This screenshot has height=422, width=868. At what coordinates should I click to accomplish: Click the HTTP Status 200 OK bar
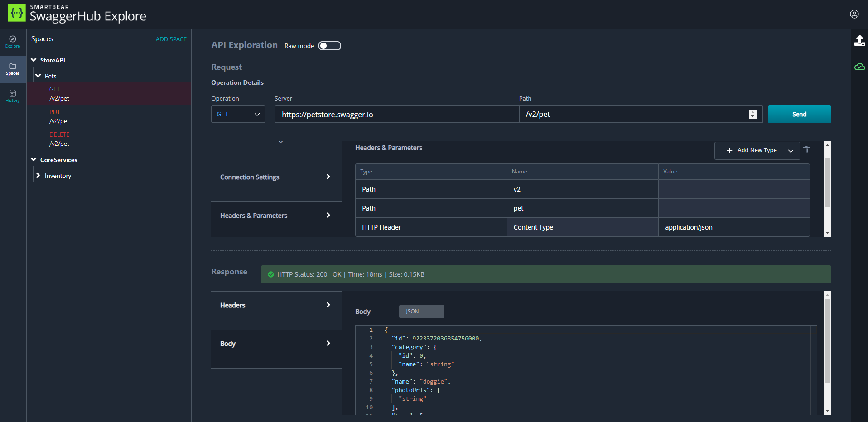(x=546, y=274)
